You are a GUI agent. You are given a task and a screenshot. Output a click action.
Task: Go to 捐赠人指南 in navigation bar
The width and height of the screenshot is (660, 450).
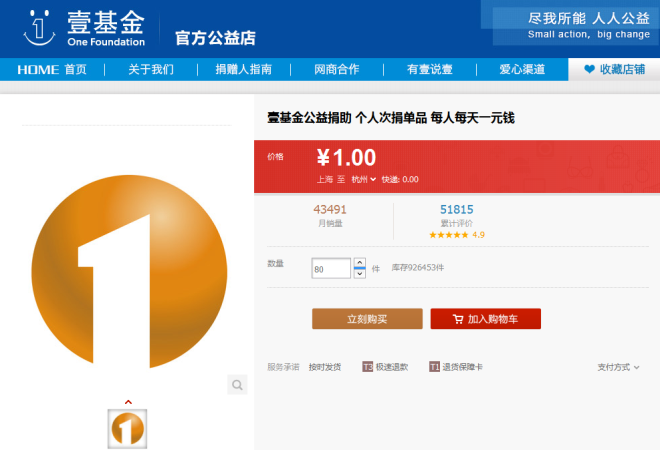click(x=243, y=69)
